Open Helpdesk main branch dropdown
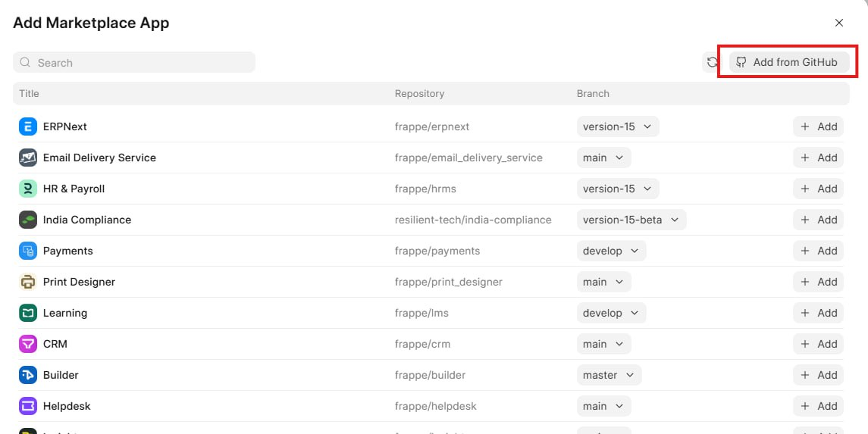 pos(603,405)
